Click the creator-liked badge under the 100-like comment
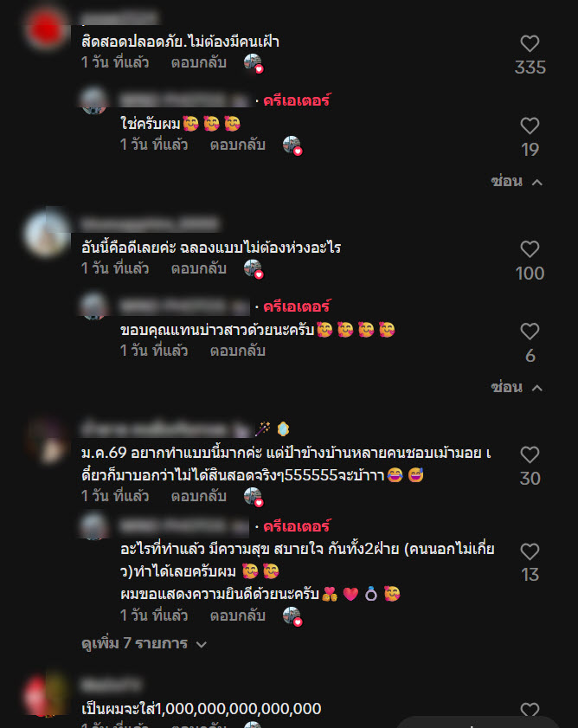This screenshot has height=728, width=578. coord(254,269)
